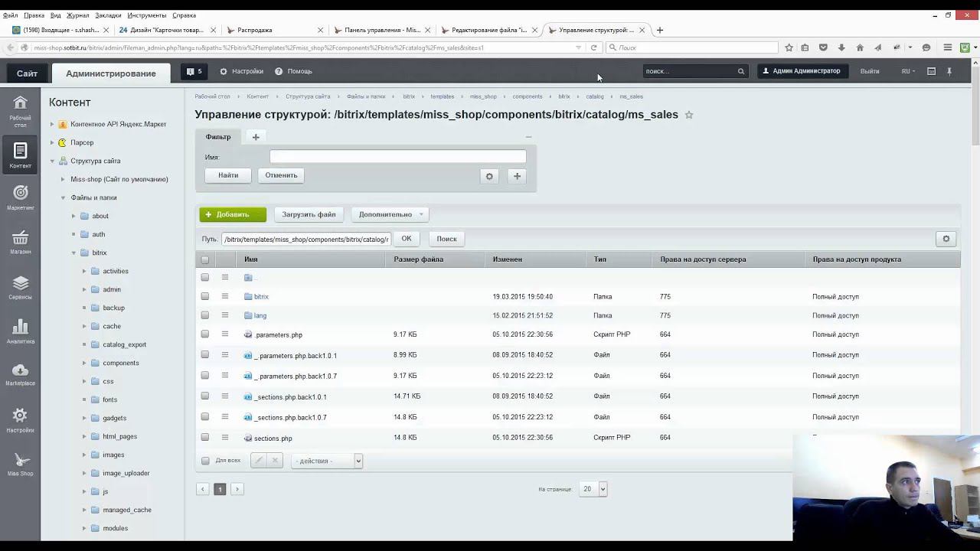Check the box for the lang folder row

click(x=204, y=315)
